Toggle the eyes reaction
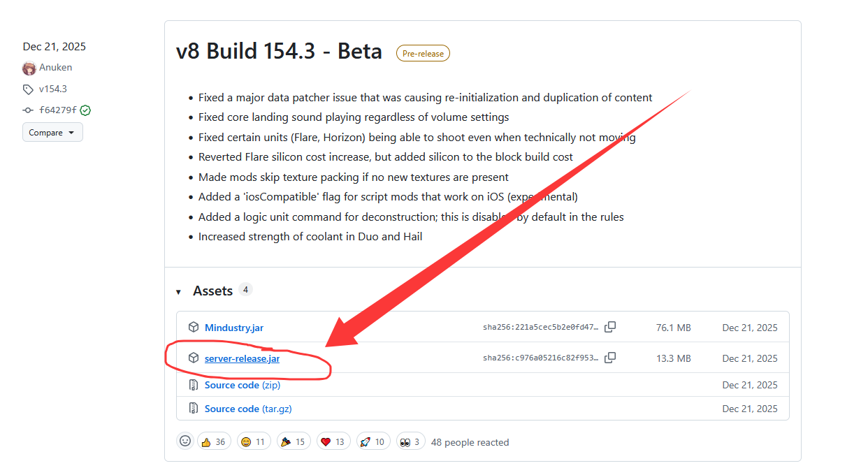 [x=411, y=441]
